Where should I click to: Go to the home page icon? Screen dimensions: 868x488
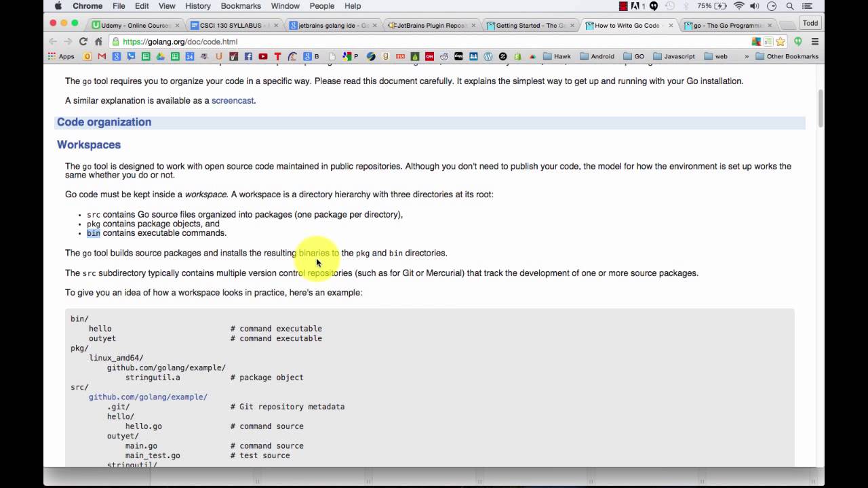pyautogui.click(x=98, y=41)
